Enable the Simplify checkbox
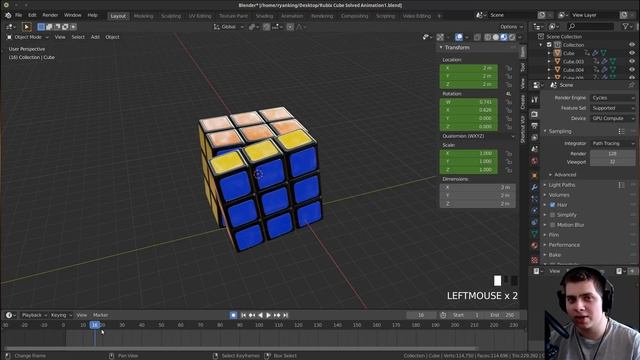This screenshot has width=640, height=360. [553, 215]
